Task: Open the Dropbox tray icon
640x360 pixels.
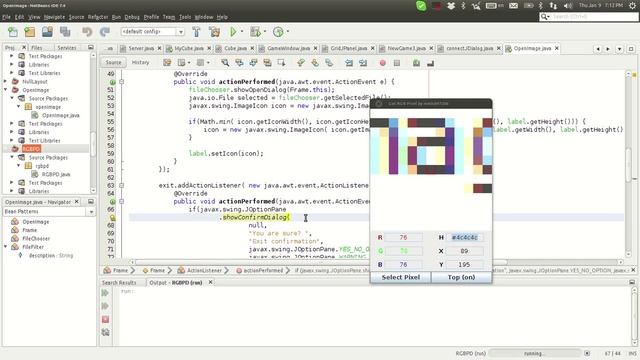Action: tap(451, 6)
